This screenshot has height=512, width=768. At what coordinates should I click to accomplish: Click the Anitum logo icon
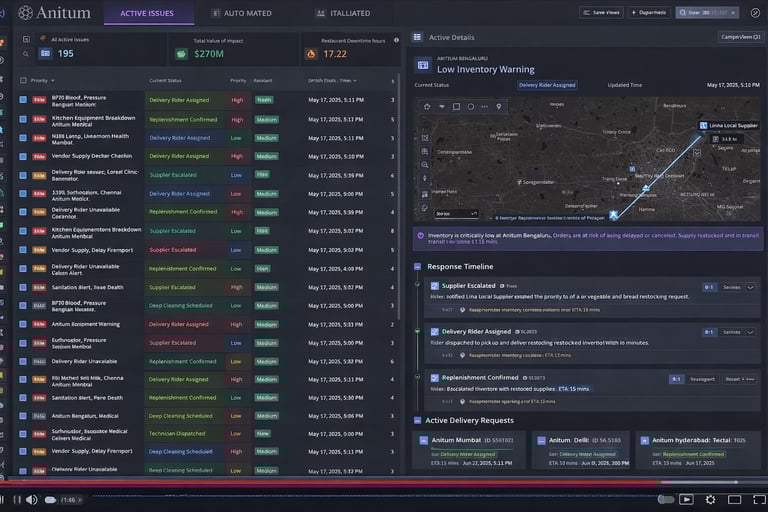click(25, 13)
